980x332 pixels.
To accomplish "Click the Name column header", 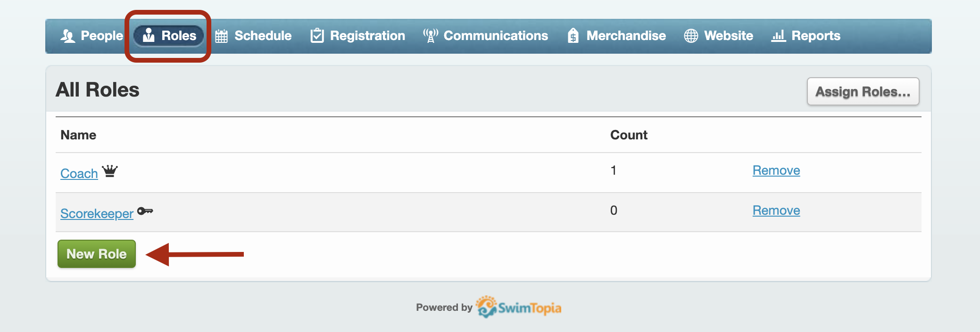I will click(x=78, y=135).
